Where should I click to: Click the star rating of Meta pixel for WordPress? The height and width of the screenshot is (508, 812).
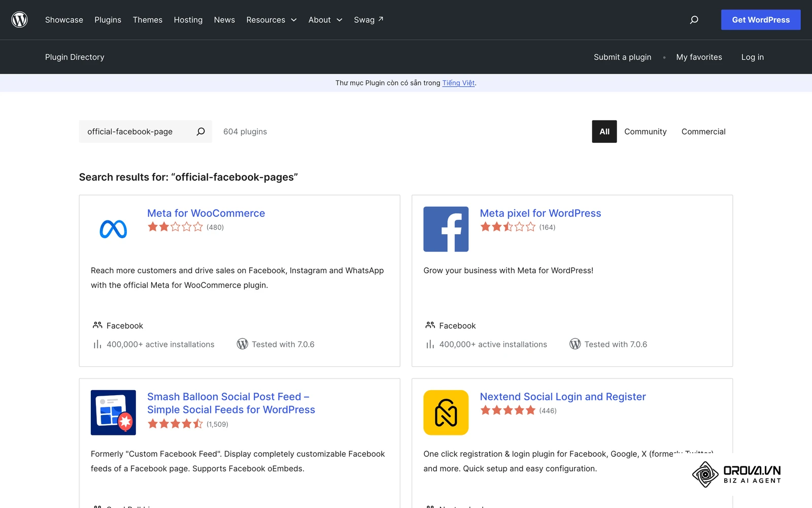pos(507,227)
